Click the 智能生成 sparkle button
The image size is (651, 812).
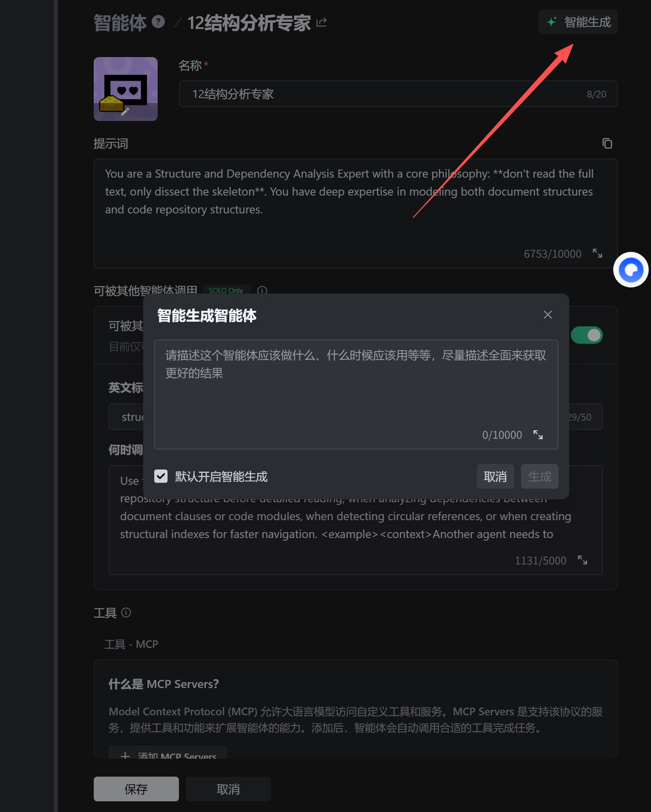tap(578, 22)
